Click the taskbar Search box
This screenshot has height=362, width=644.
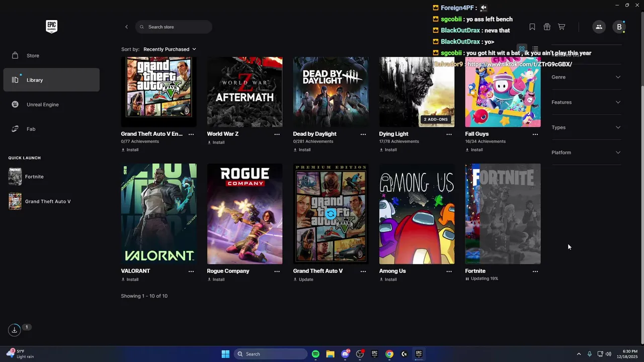(x=271, y=354)
